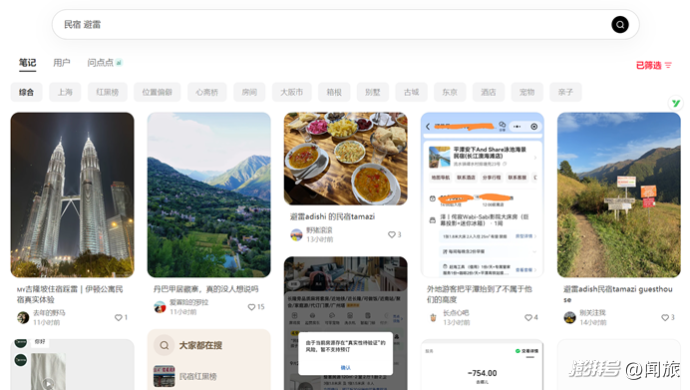690x390 pixels.
Task: Click the search input with 民宿 避雷
Action: [330, 25]
